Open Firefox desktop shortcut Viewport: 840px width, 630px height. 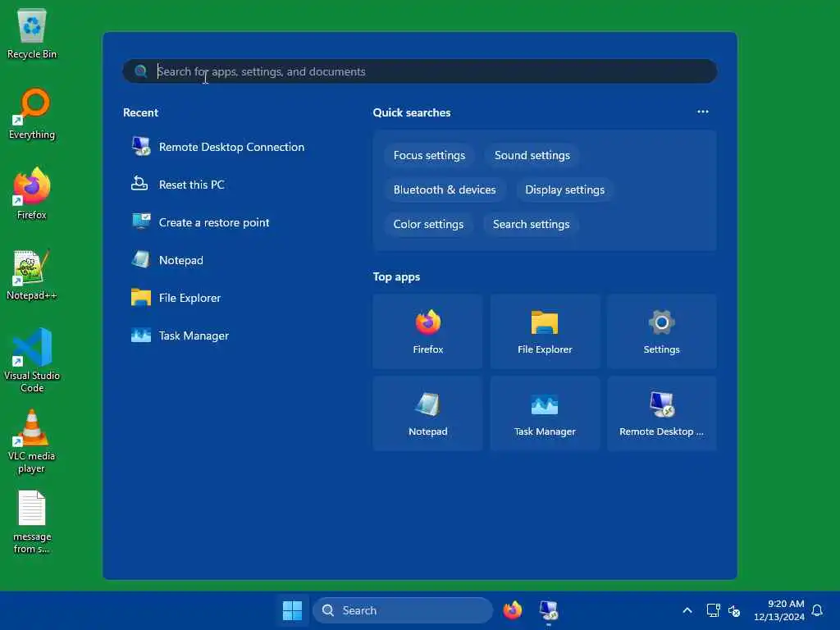(32, 194)
